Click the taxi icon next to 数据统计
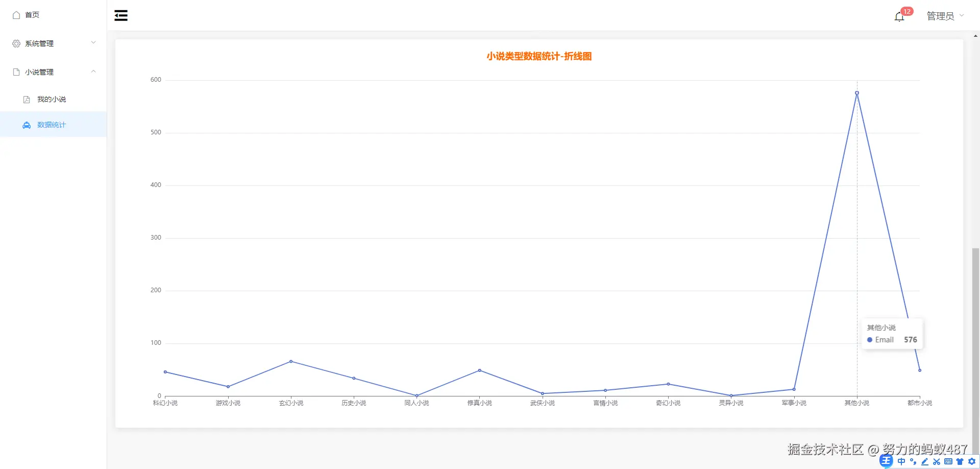The image size is (980, 469). pyautogui.click(x=26, y=125)
